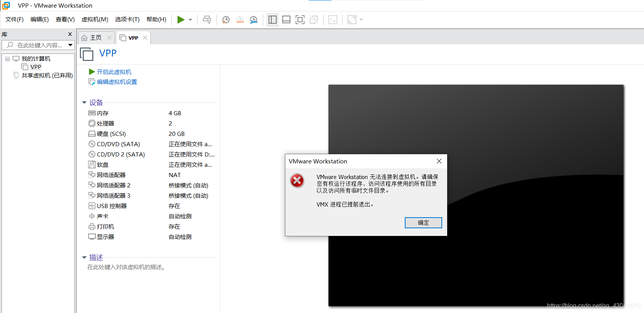Viewport: 644px width, 313px height.
Task: Open the 文件(F) menu
Action: (x=14, y=19)
